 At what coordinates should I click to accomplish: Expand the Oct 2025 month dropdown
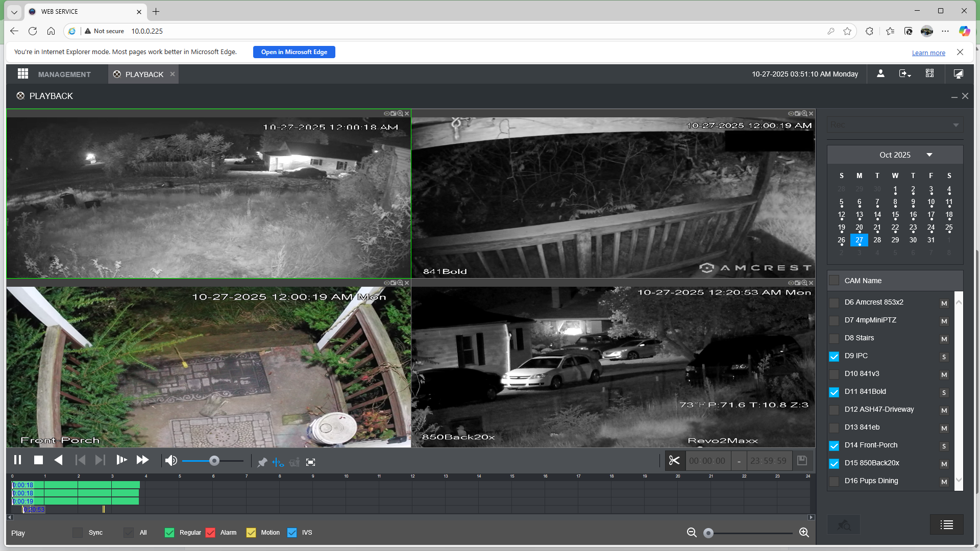929,155
